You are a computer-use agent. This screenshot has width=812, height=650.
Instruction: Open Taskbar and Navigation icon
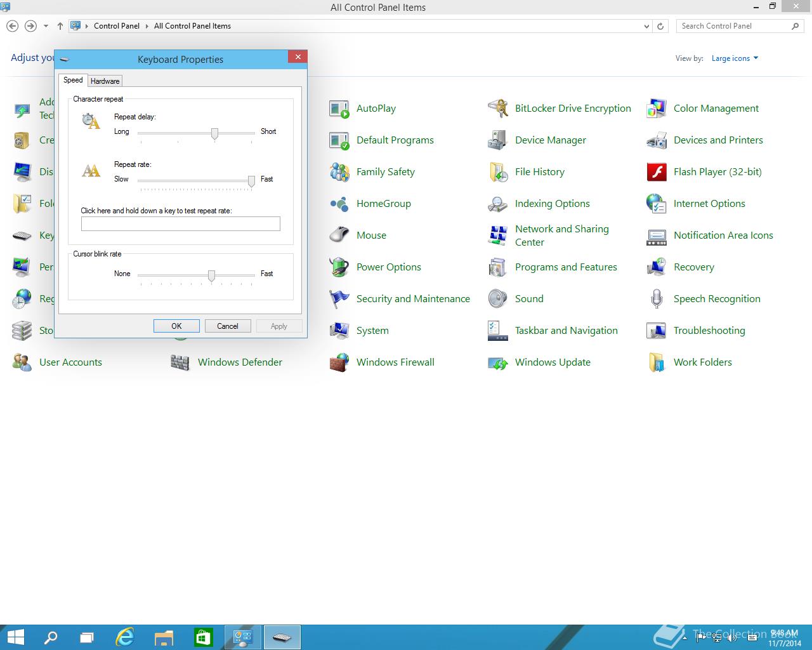click(x=498, y=331)
